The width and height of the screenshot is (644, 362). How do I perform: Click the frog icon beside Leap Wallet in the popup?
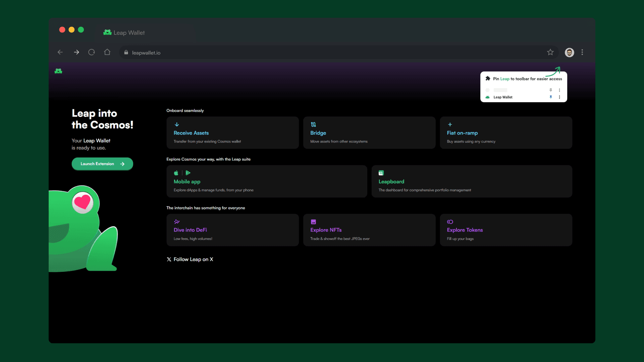(488, 97)
